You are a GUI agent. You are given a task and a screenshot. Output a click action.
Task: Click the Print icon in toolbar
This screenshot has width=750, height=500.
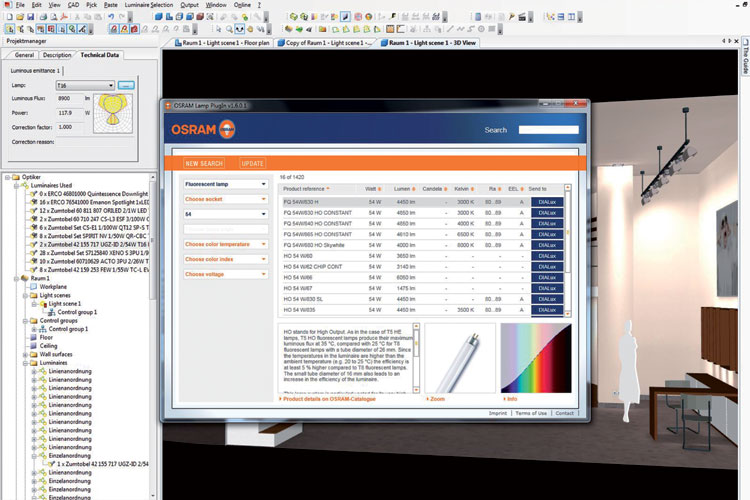43,17
